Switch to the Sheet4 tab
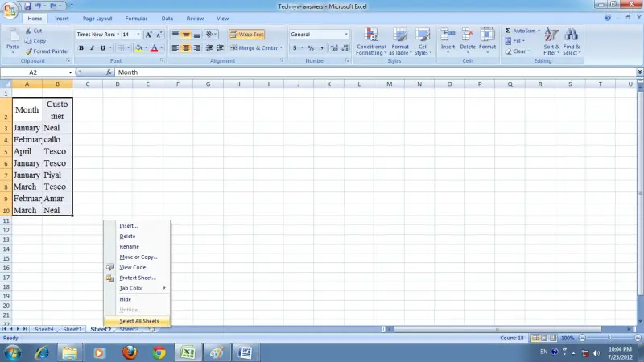The image size is (644, 362). click(43, 329)
